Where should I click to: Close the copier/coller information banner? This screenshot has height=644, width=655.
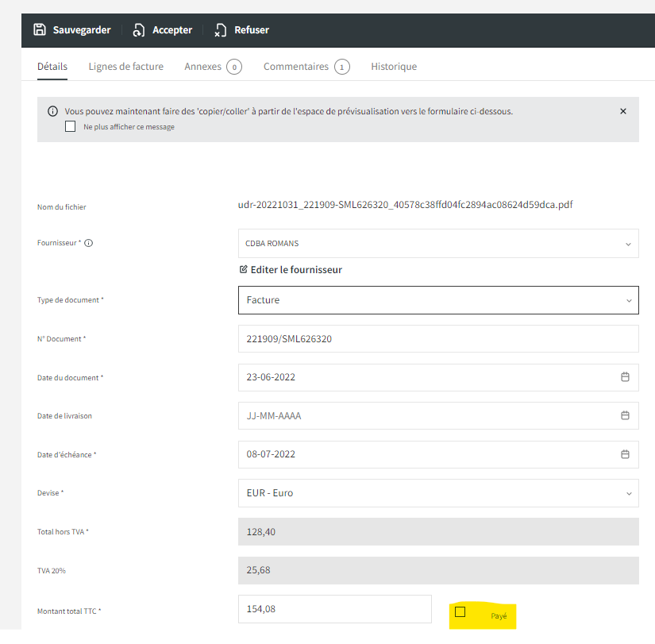tap(622, 111)
